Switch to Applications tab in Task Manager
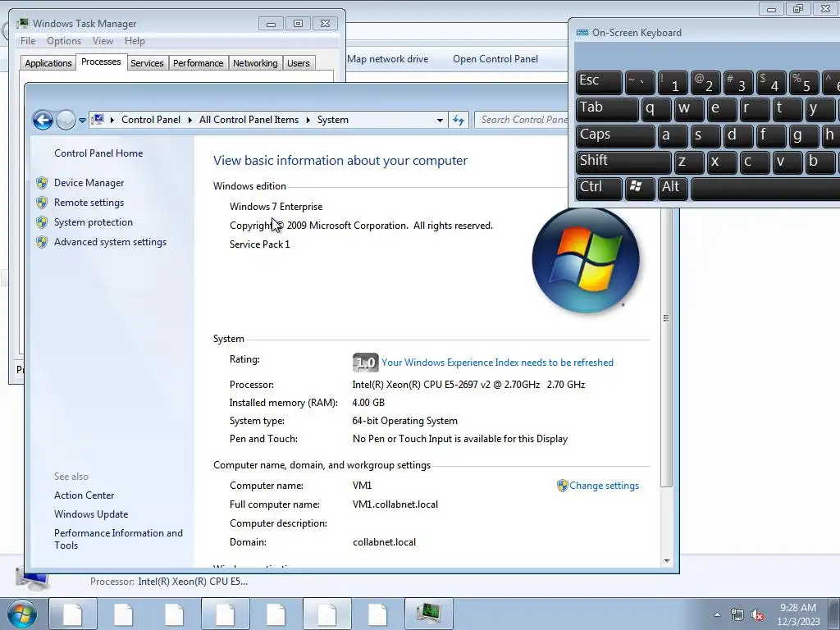840x630 pixels. (48, 63)
